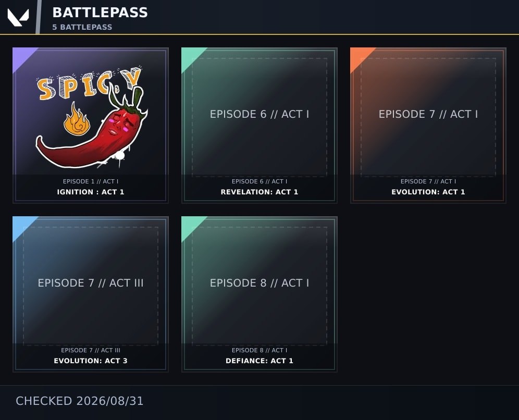Click the EVOLUTION: ACT 1 label
Viewport: 519px width, 420px height.
click(428, 192)
